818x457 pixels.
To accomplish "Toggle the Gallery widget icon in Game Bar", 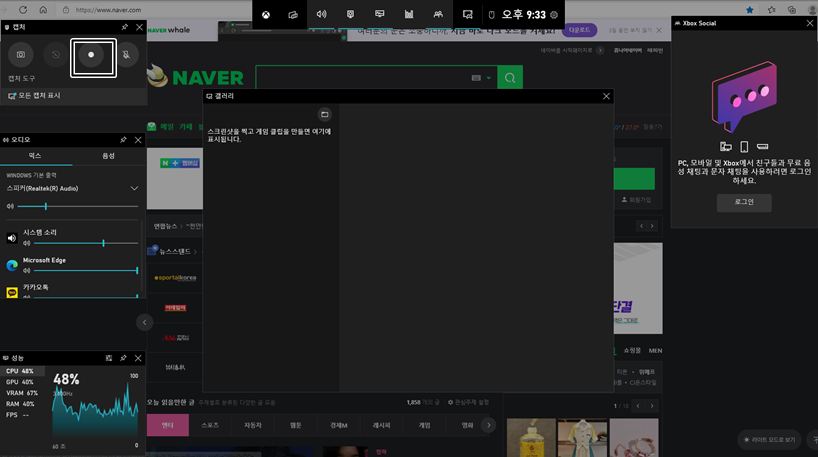I will click(467, 15).
